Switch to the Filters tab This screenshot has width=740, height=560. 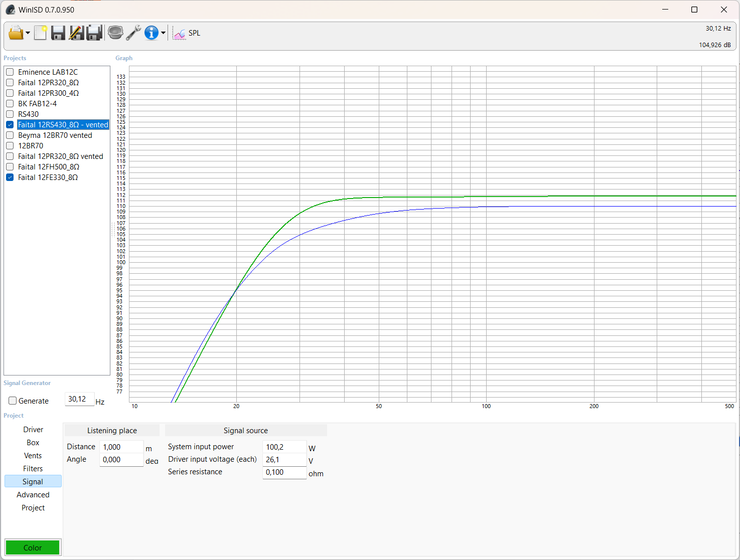click(33, 469)
